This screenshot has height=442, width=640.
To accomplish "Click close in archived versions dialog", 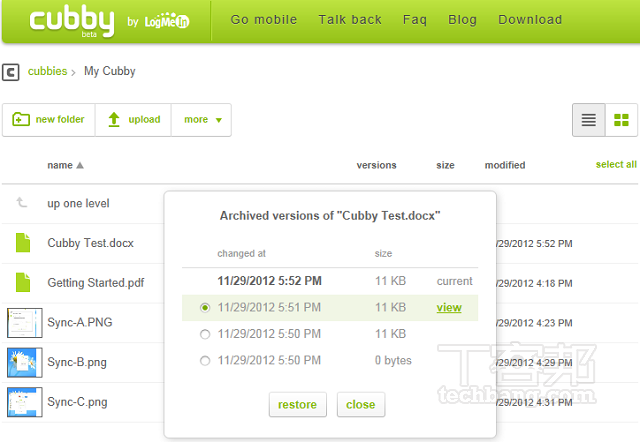I will point(361,404).
